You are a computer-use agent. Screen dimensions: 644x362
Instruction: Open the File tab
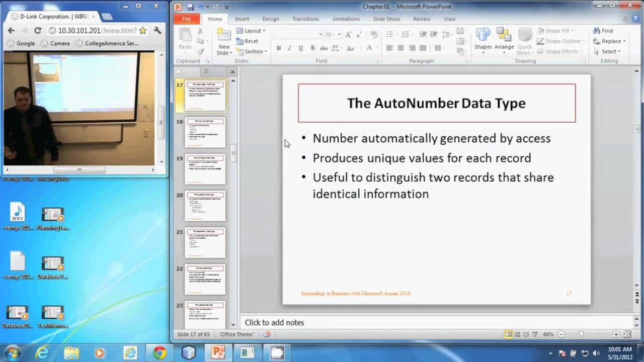click(187, 19)
